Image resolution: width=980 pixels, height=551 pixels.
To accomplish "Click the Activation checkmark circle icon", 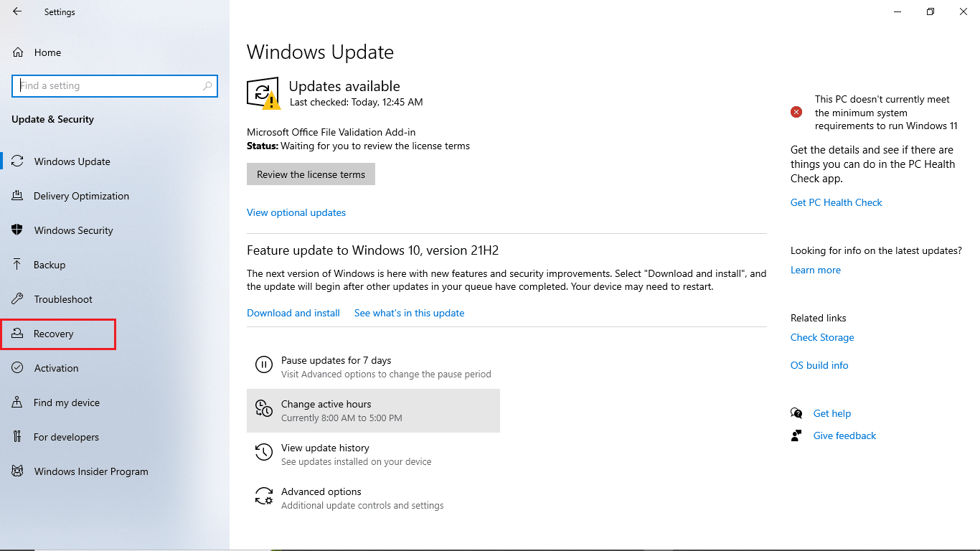I will 18,368.
